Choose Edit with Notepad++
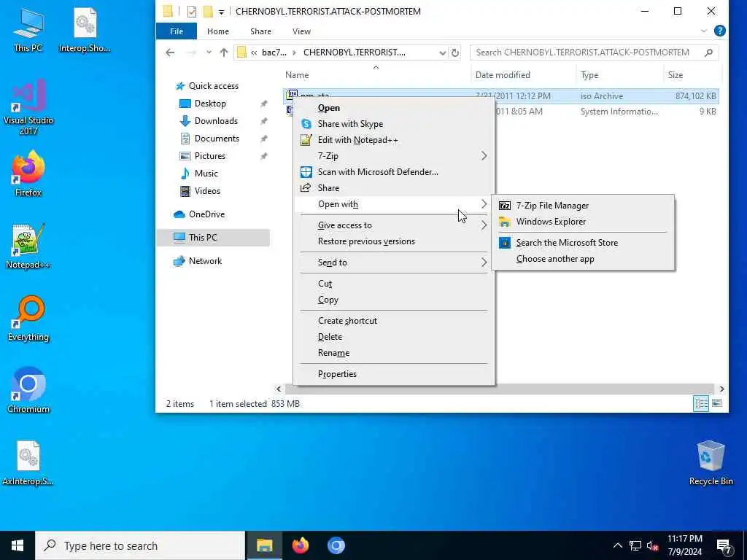Viewport: 747px width, 560px height. pos(394,140)
